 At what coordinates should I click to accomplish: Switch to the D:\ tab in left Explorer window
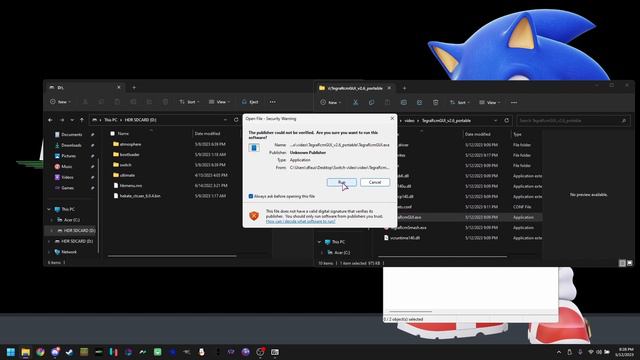[x=84, y=87]
